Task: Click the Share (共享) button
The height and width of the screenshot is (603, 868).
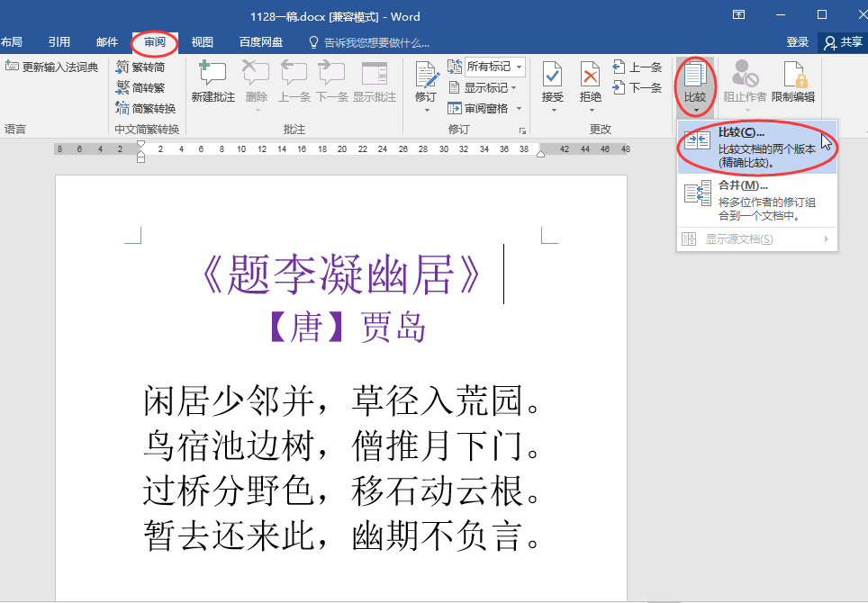Action: [843, 42]
